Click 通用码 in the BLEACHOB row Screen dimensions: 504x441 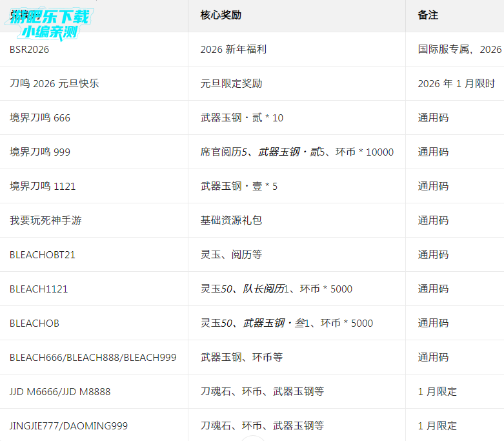tap(433, 323)
